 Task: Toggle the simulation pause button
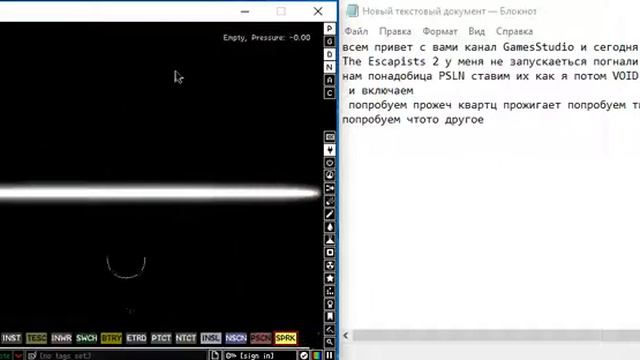point(329,355)
